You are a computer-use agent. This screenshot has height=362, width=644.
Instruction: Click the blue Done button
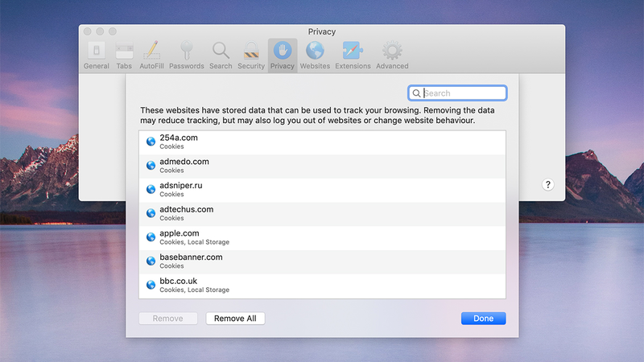(484, 319)
